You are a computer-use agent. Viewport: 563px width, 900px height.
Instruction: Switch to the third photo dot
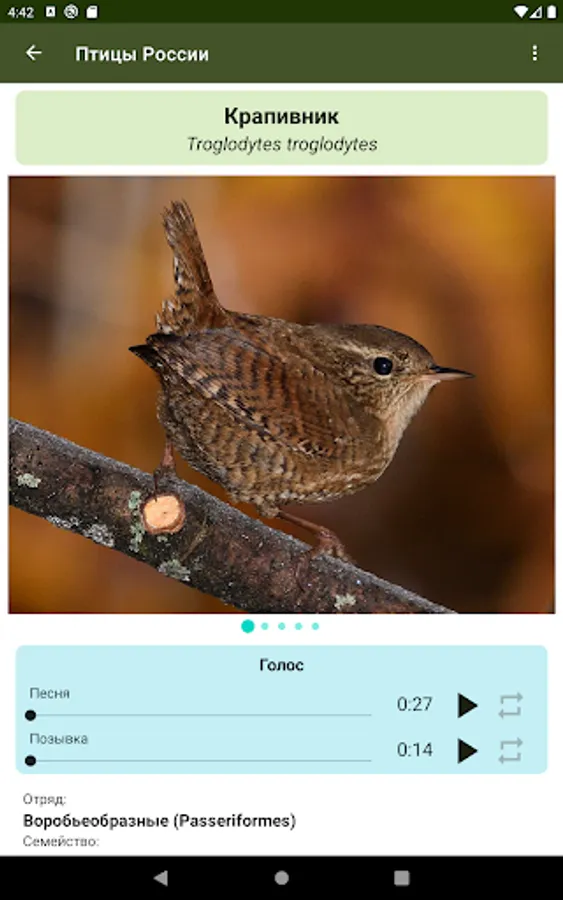281,626
